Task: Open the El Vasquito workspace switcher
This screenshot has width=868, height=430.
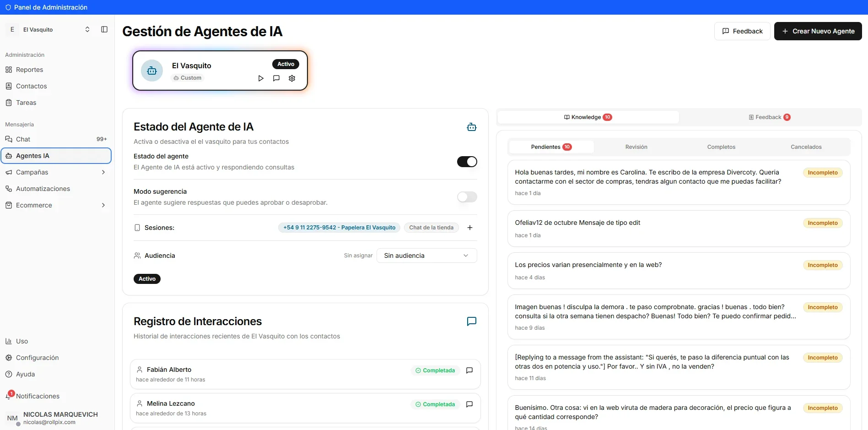Action: tap(49, 29)
